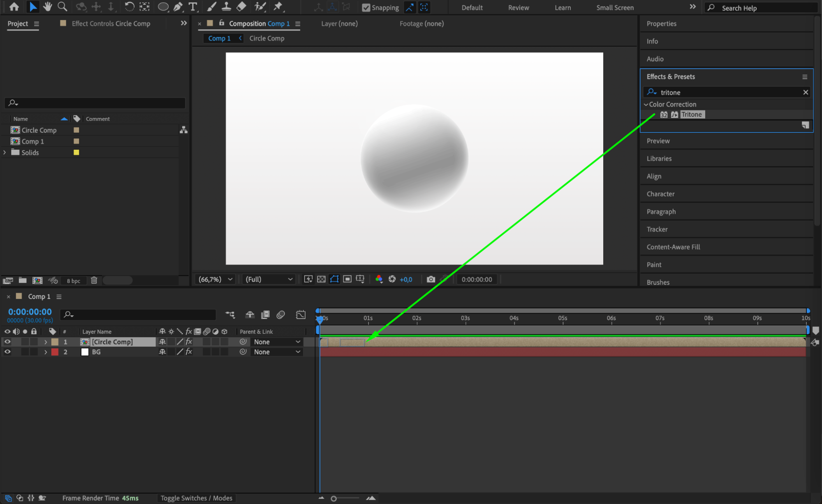Open the magnification 66,7% dropdown
The width and height of the screenshot is (822, 504).
coord(215,279)
